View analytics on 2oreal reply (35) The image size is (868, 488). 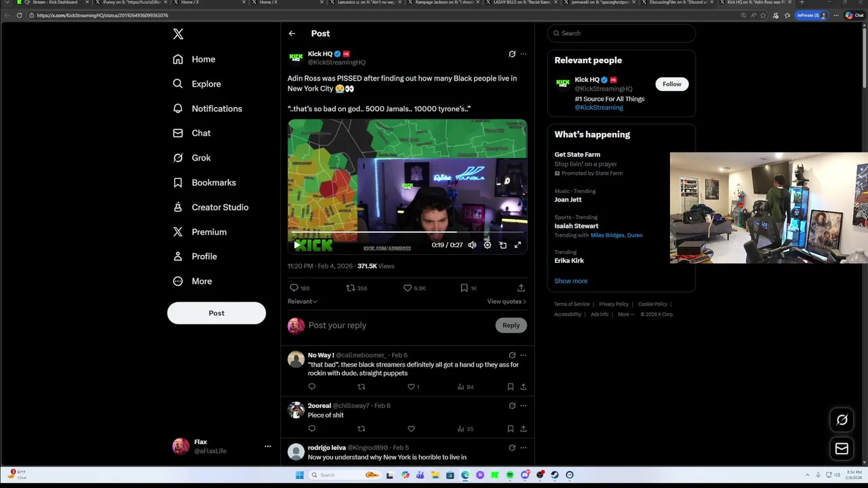click(x=465, y=429)
